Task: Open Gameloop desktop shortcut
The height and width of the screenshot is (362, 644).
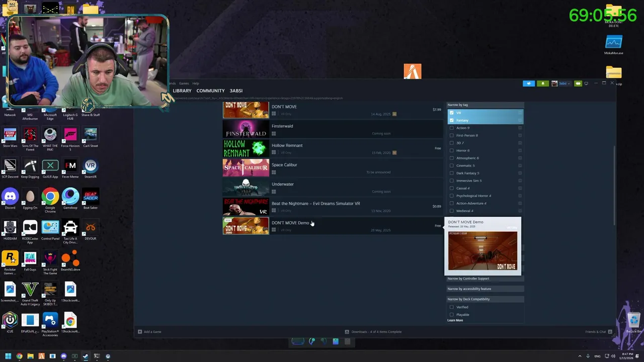Action: pos(70,199)
